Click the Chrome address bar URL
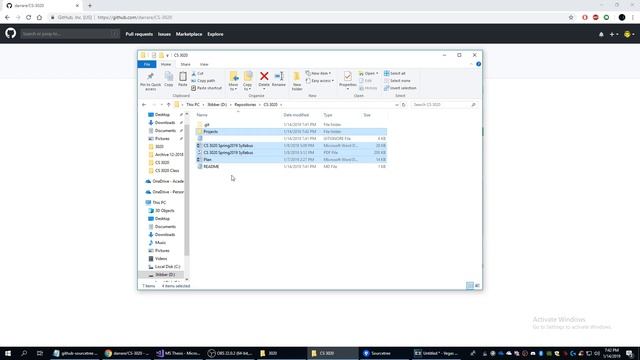 tap(135, 18)
